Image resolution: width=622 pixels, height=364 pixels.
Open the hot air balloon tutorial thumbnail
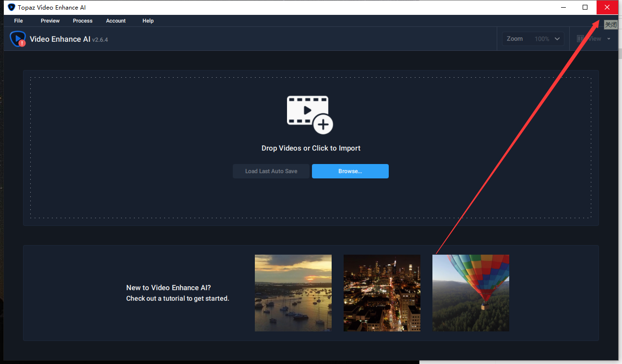tap(471, 293)
